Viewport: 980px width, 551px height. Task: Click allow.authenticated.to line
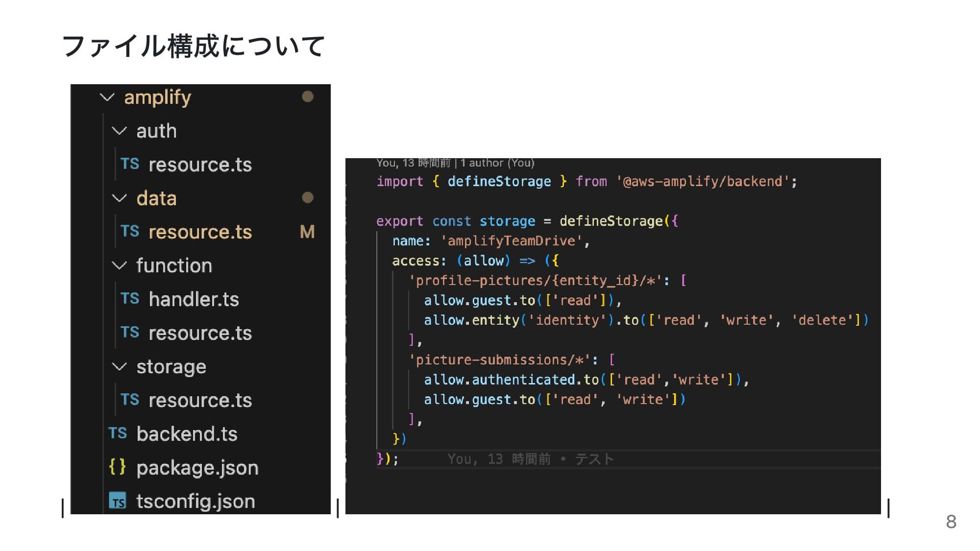[586, 380]
